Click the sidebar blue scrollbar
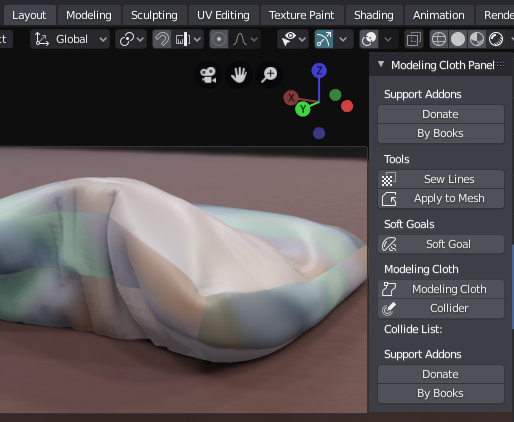This screenshot has height=422, width=514. click(x=513, y=287)
